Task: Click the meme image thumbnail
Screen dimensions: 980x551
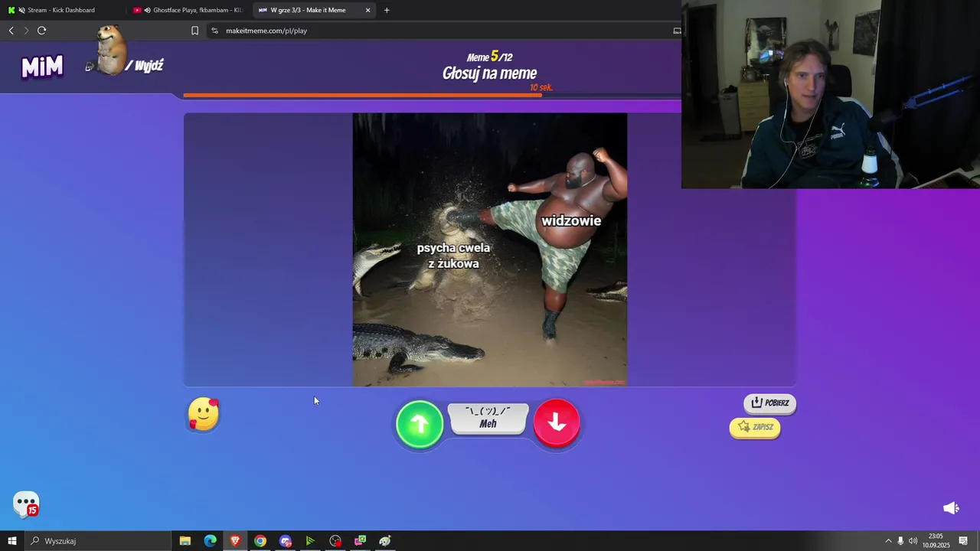Action: coord(489,250)
